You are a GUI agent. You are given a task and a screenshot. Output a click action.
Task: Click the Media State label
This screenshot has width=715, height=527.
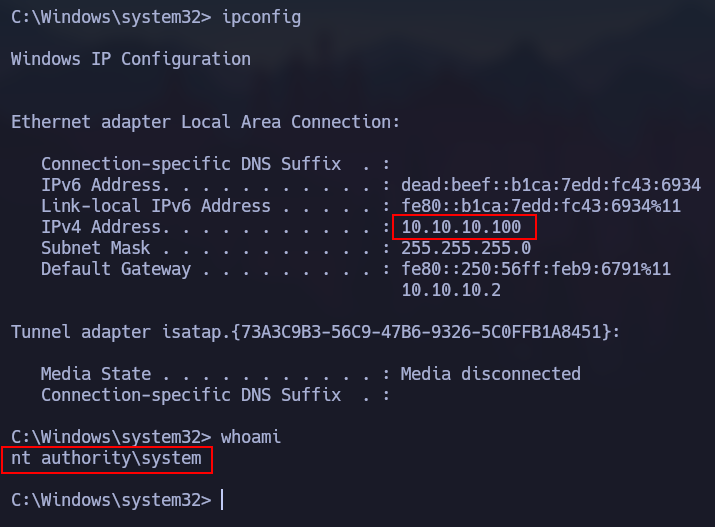click(x=96, y=374)
